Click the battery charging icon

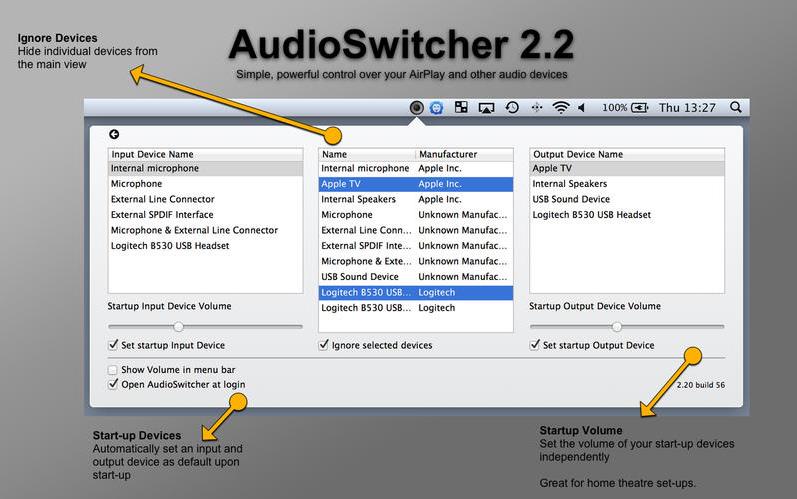(639, 107)
